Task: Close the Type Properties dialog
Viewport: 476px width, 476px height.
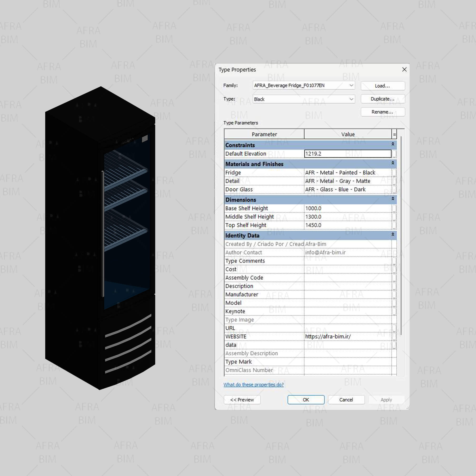Action: point(404,69)
